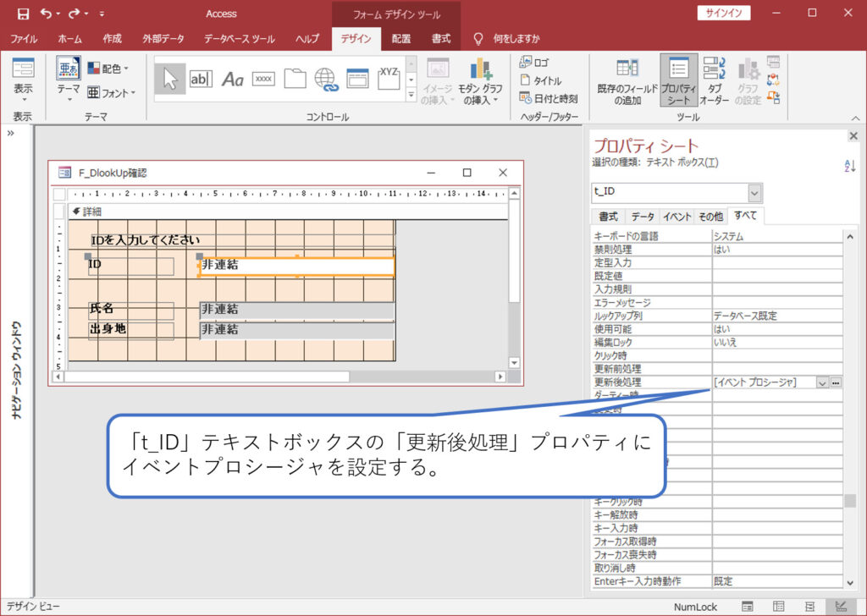This screenshot has height=616, width=867.
Task: Select the selected 非連結 t_ID text box
Action: (x=297, y=266)
